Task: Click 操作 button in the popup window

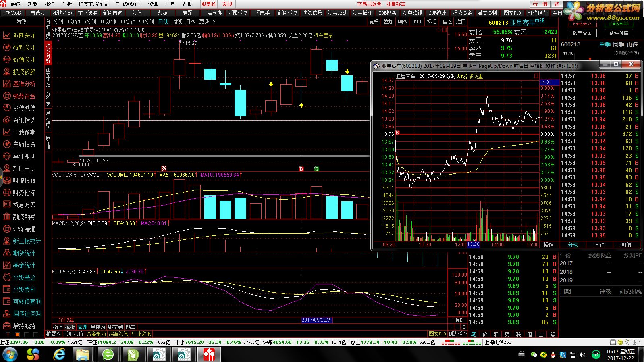Action: point(548,245)
